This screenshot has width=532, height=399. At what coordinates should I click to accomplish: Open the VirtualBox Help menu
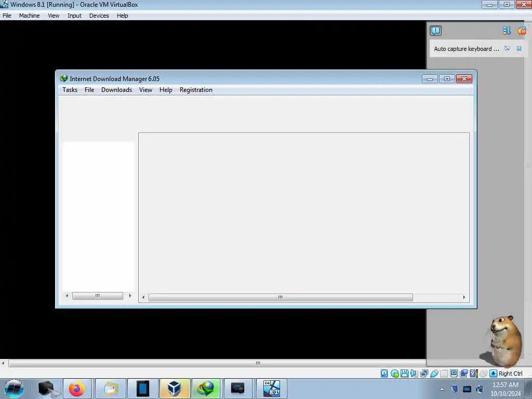tap(123, 16)
